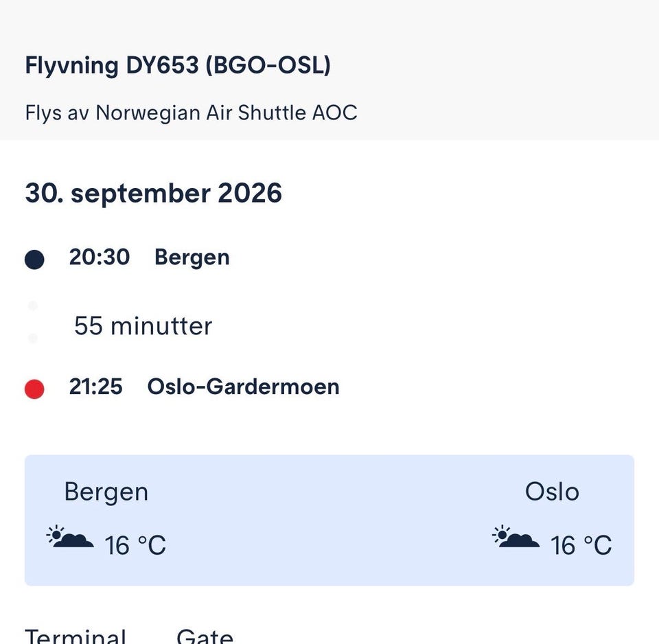This screenshot has height=644, width=659.
Task: Open the Bergen city weather label
Action: pos(106,492)
